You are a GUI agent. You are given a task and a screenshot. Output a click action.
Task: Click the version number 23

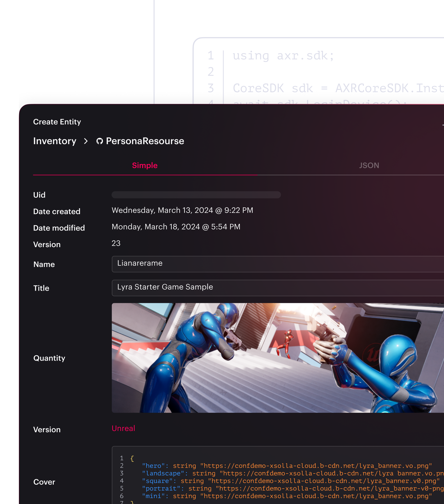click(x=116, y=243)
